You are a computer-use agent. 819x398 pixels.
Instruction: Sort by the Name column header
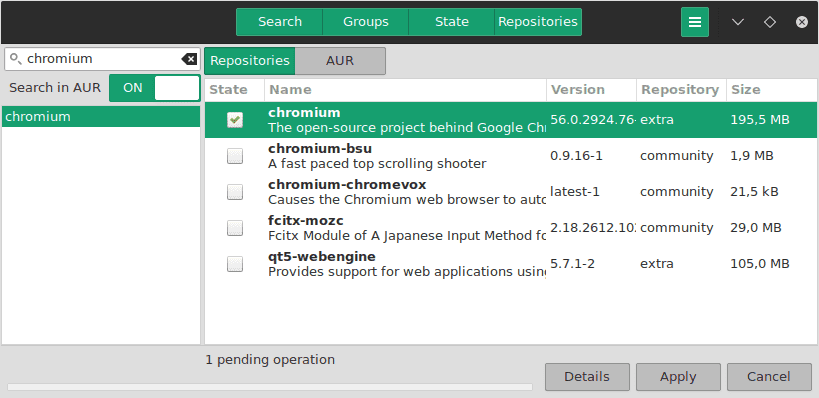405,90
